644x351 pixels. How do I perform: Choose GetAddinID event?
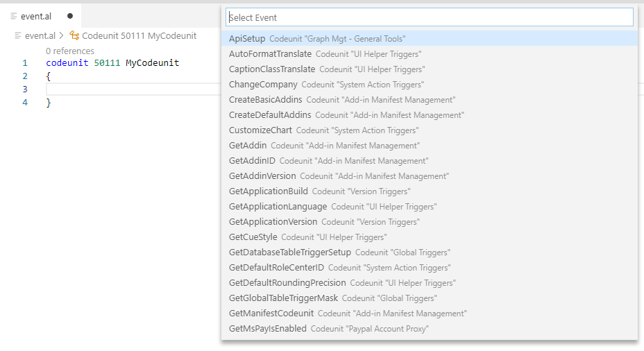[x=429, y=160]
